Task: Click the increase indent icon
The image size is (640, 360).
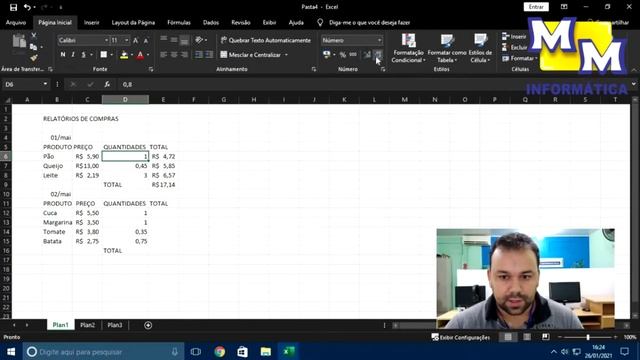Action: (x=209, y=55)
